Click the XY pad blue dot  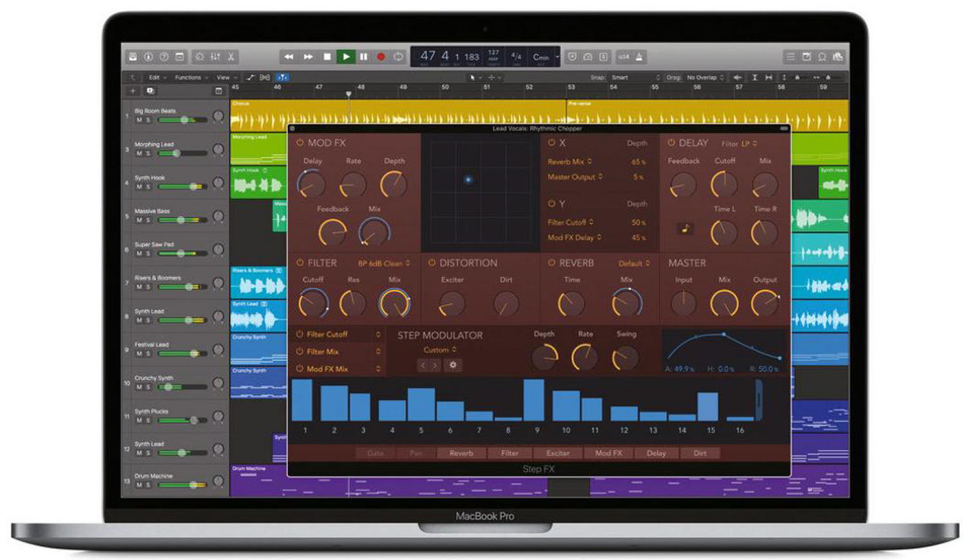tap(468, 179)
